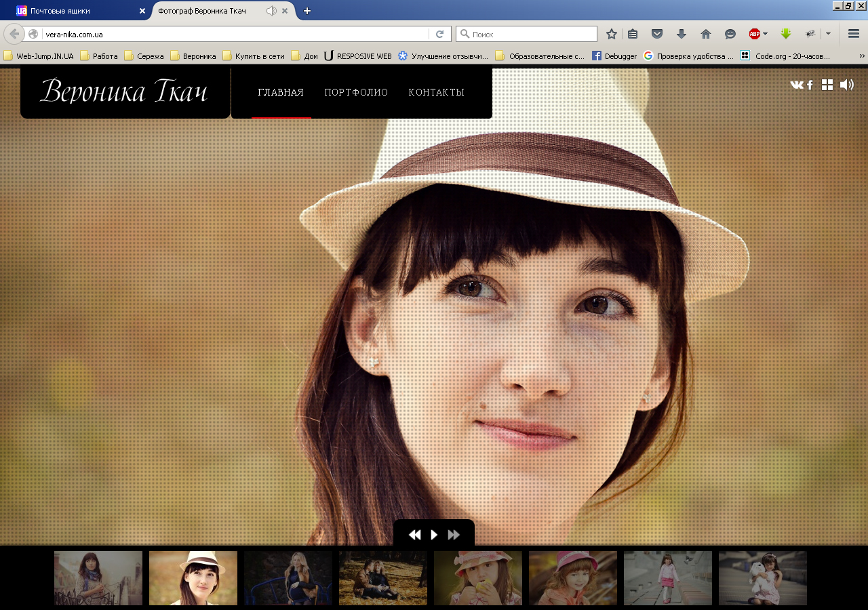
Task: Expand the Adblock Plus dropdown arrow
Action: click(766, 34)
